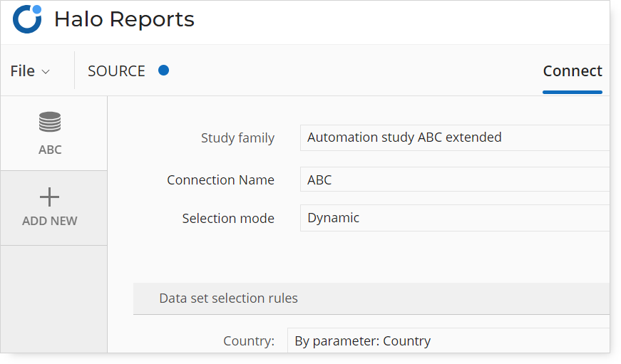
Task: Click the Data set selection rules header
Action: [371, 298]
